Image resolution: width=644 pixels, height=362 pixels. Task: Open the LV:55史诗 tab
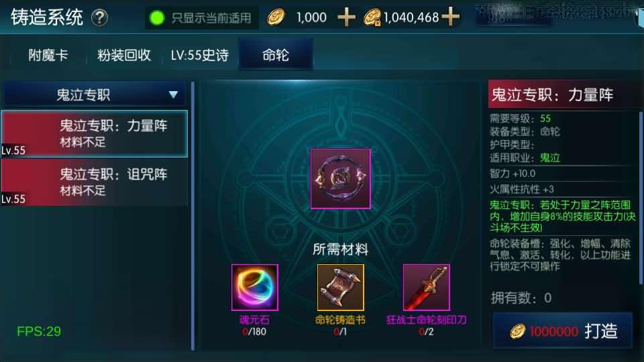coord(200,55)
